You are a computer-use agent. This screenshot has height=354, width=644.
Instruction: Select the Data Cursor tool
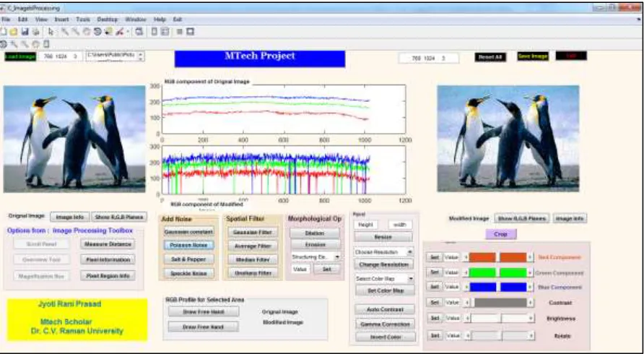pos(108,32)
